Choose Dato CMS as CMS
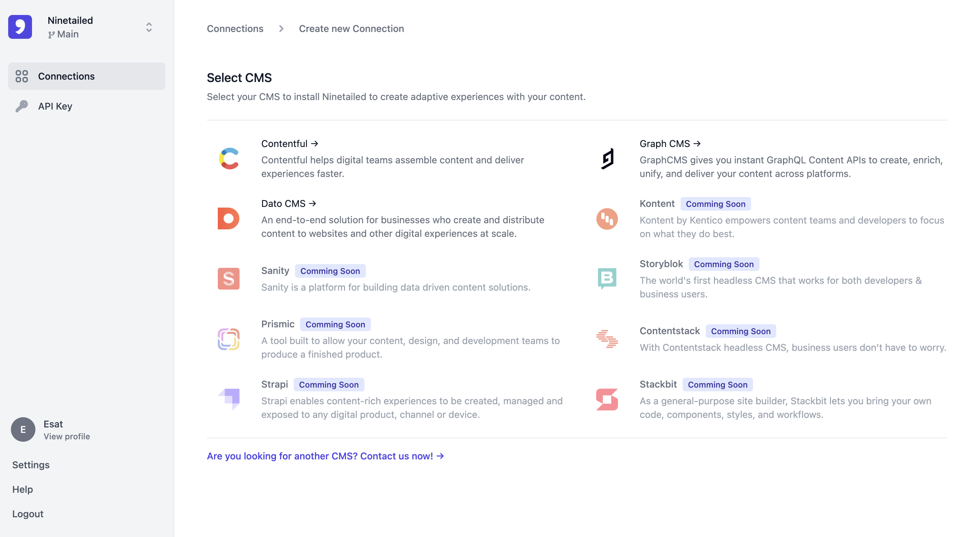Viewport: 980px width, 537px height. click(289, 204)
